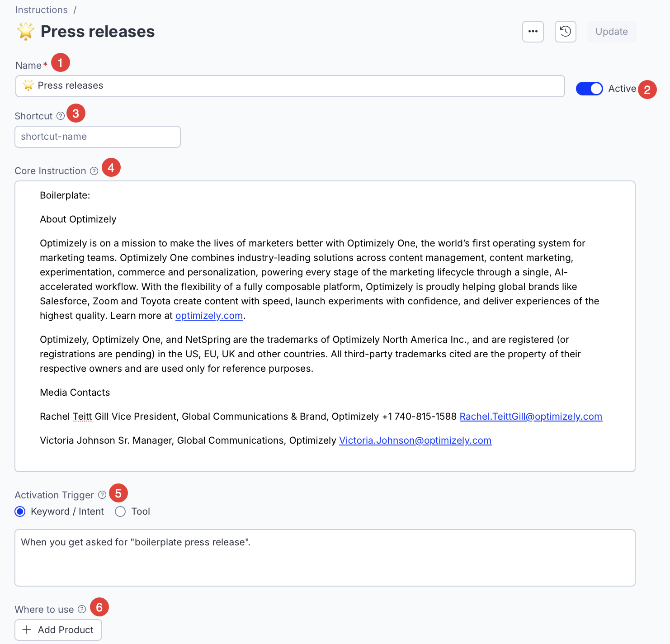The height and width of the screenshot is (644, 670).
Task: Open the more options (...) menu
Action: 533,31
